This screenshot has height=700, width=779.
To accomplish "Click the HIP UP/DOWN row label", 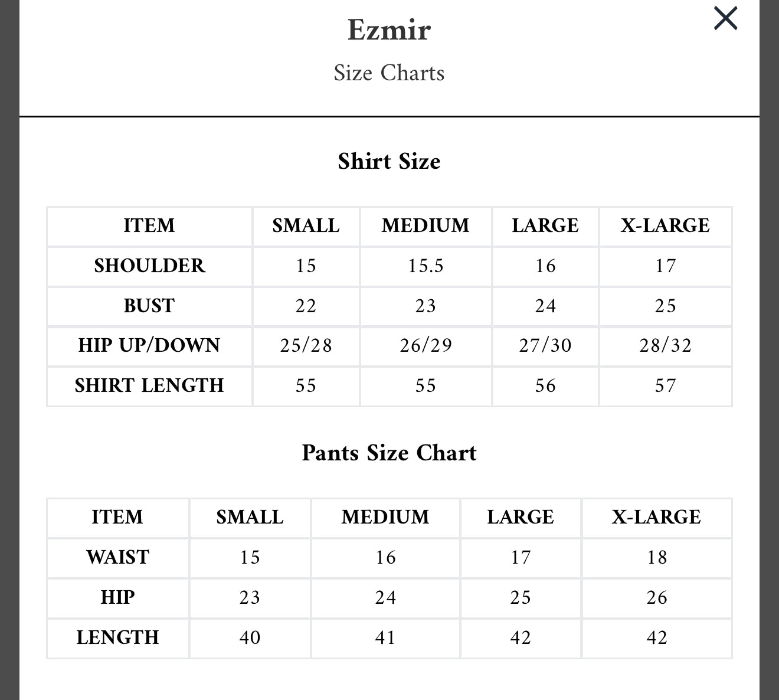I will tap(149, 345).
